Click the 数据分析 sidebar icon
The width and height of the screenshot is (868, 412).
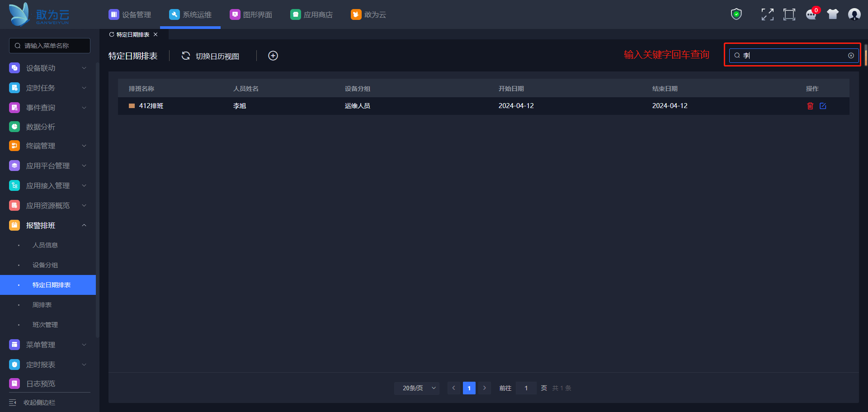click(14, 127)
